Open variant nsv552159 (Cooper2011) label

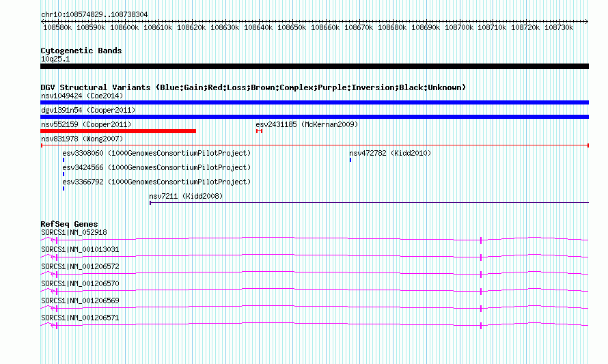click(86, 124)
